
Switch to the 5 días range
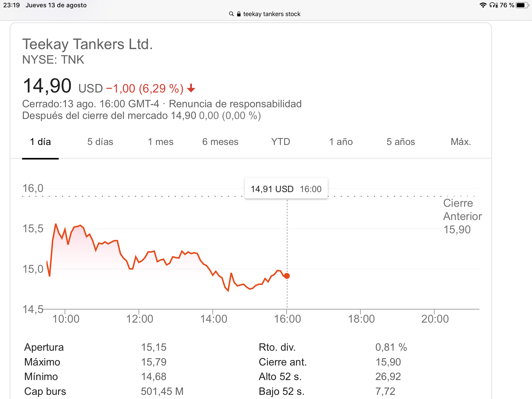pyautogui.click(x=100, y=142)
